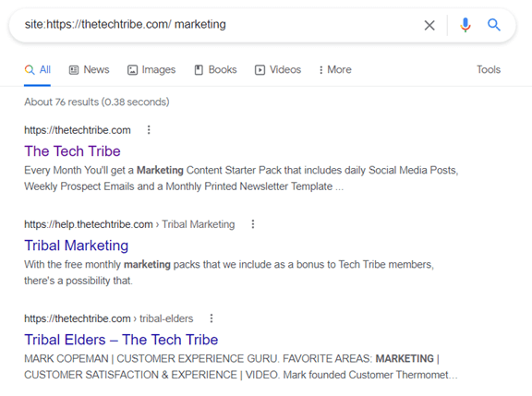Switch to the Videos tab
The width and height of the screenshot is (532, 396).
coord(278,69)
